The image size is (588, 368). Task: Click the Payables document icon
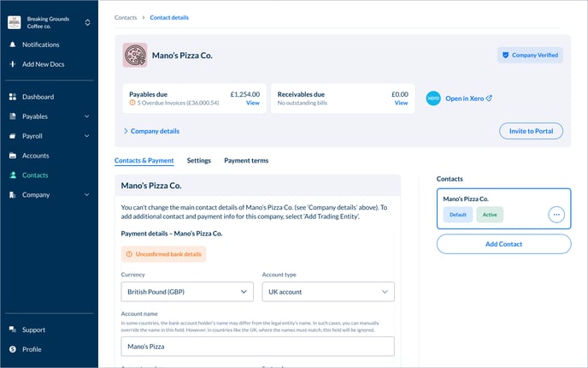[12, 116]
